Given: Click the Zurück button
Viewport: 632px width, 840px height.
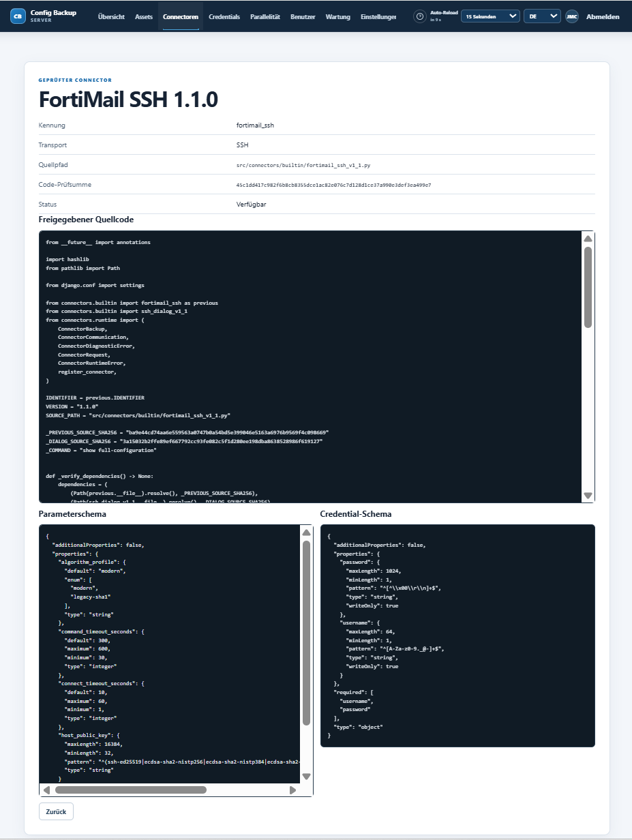Looking at the screenshot, I should [56, 812].
